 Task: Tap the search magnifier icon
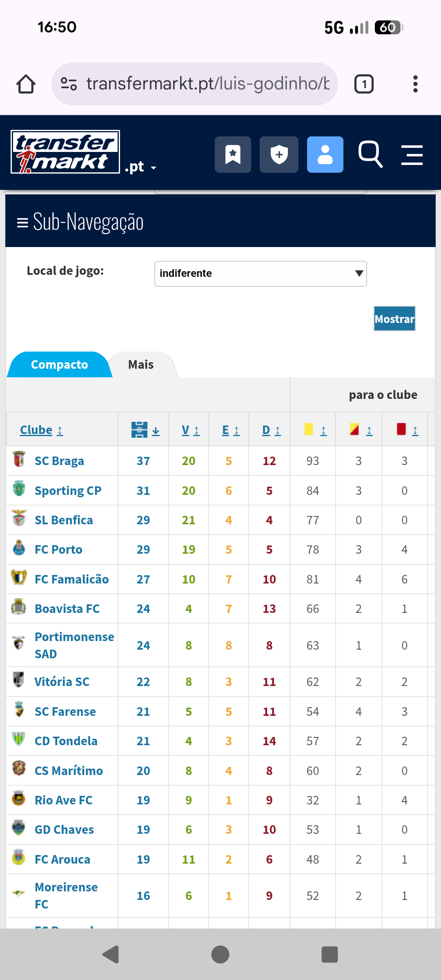(370, 154)
